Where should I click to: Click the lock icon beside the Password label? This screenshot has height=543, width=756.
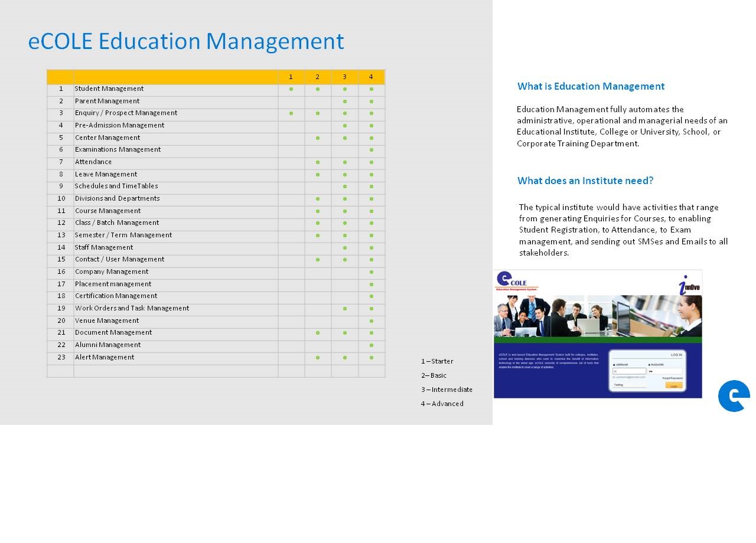tap(650, 365)
